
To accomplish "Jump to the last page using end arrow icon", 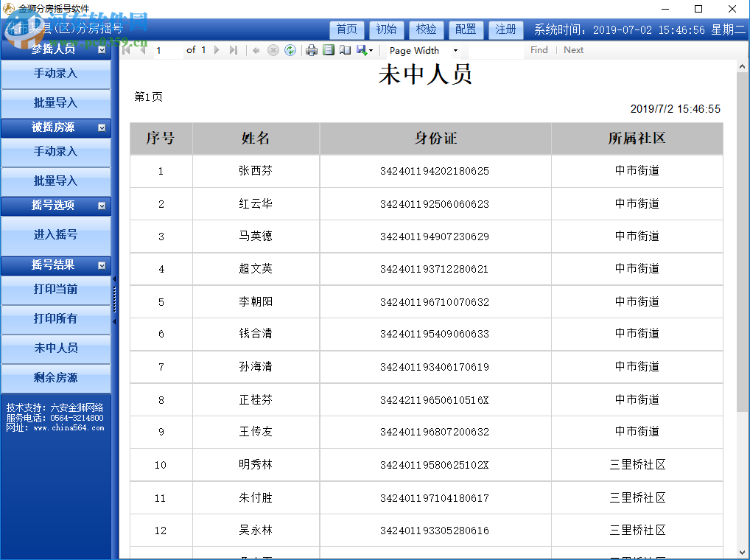I will coord(232,50).
